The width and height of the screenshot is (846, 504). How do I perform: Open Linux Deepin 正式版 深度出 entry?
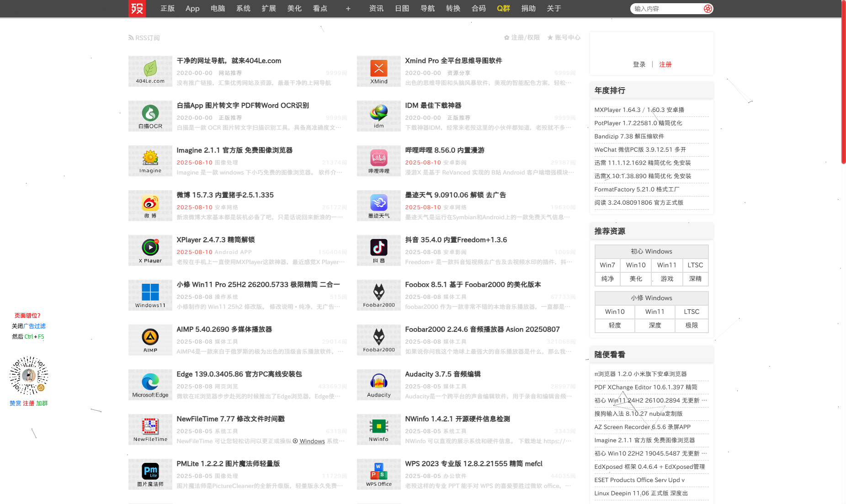pyautogui.click(x=641, y=493)
